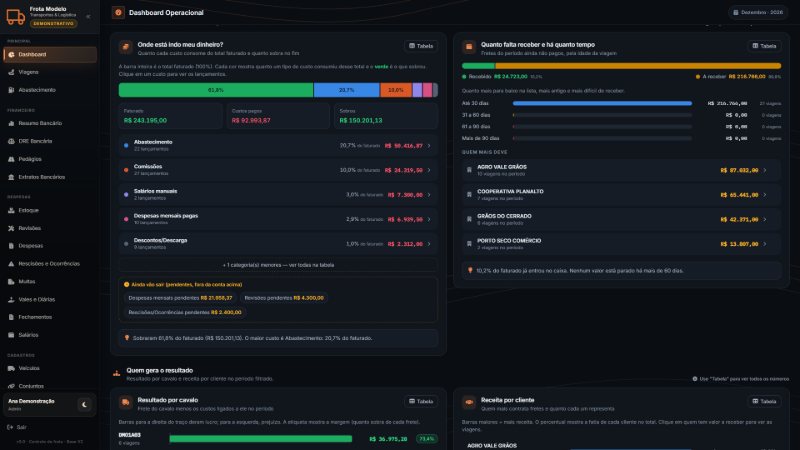This screenshot has height=450, width=800.
Task: Click the Frota Modelo truck logo icon
Action: pos(15,16)
